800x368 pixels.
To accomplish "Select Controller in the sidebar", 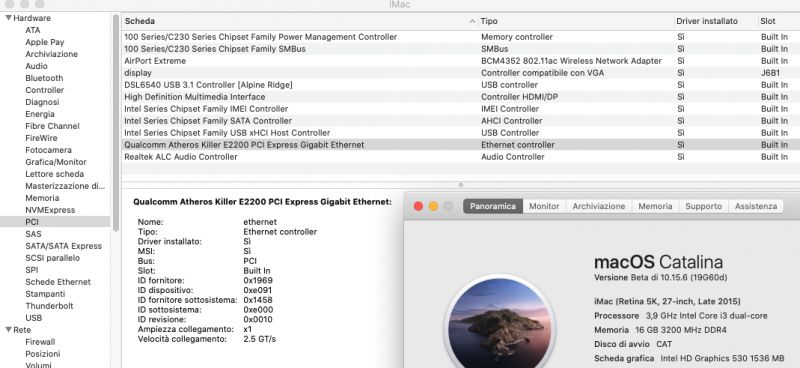I will point(45,90).
